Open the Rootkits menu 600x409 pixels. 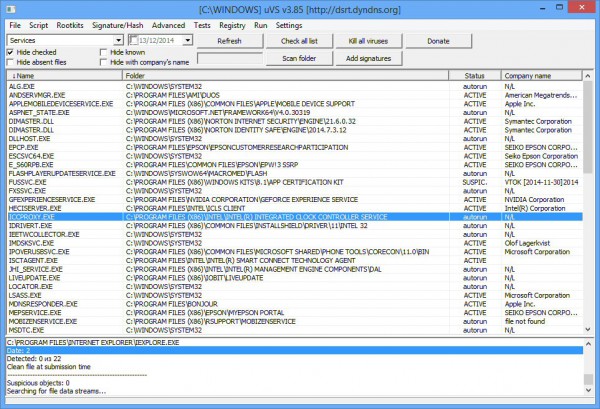[x=70, y=25]
